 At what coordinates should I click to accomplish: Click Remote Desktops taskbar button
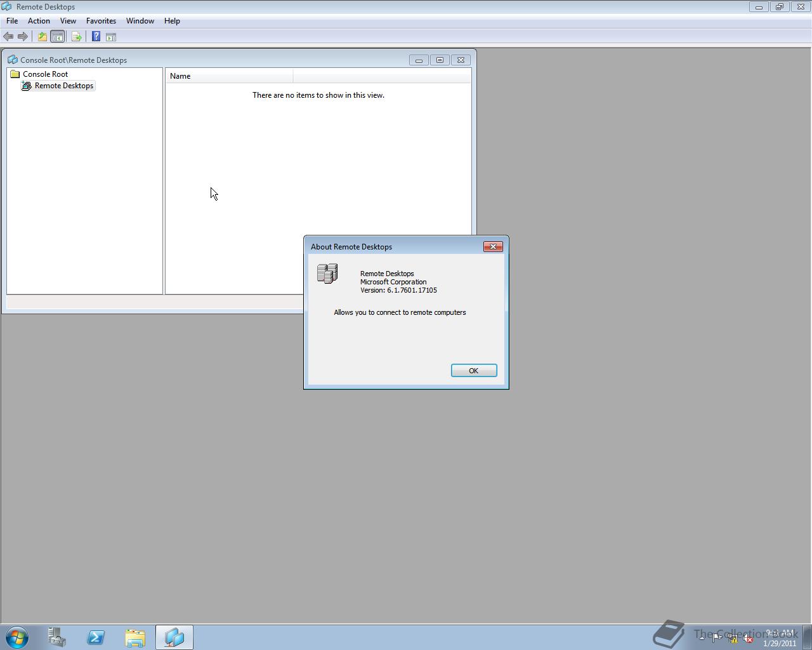point(174,637)
